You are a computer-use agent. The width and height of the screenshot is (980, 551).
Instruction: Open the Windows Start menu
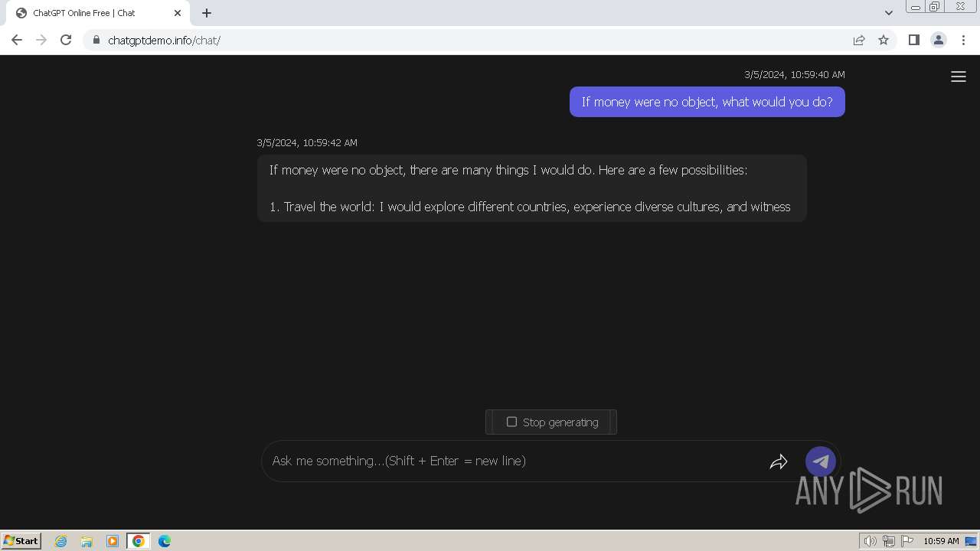(x=21, y=540)
